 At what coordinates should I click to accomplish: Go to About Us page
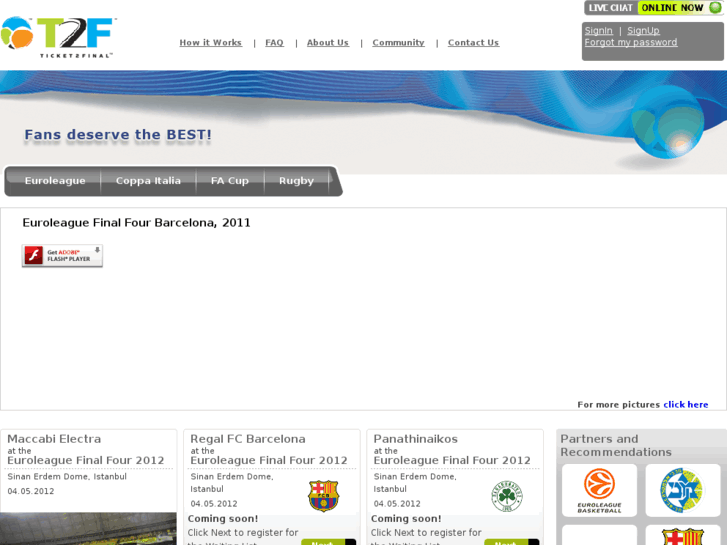point(327,43)
